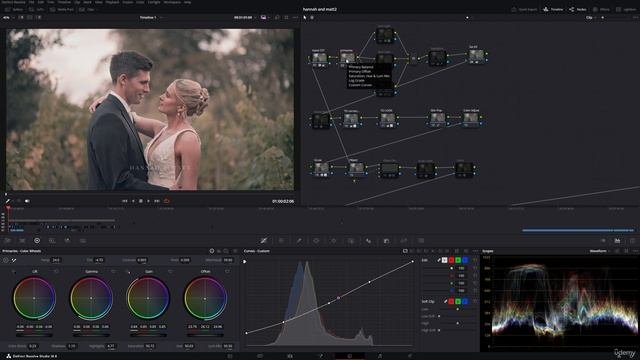Viewport: 640px width, 360px height.
Task: Expand the curves panel play arrow
Action: [245, 262]
